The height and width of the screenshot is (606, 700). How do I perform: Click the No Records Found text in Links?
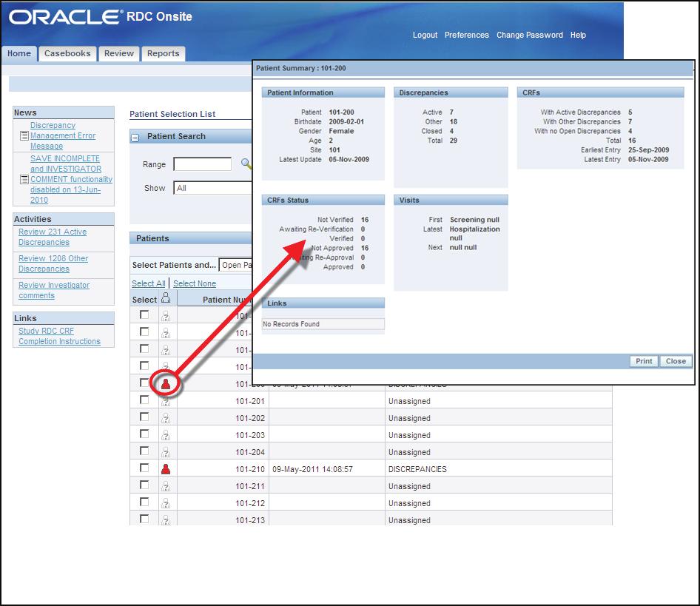[x=291, y=324]
